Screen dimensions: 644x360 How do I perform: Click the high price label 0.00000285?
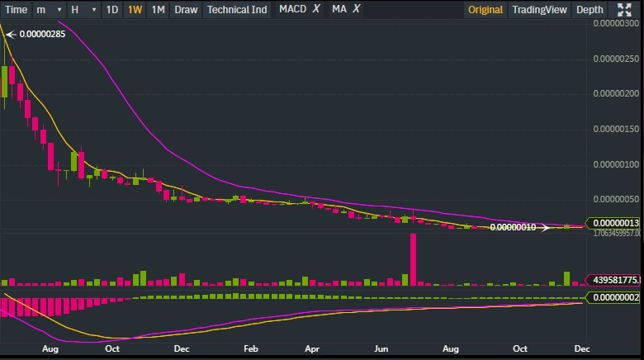pos(42,34)
